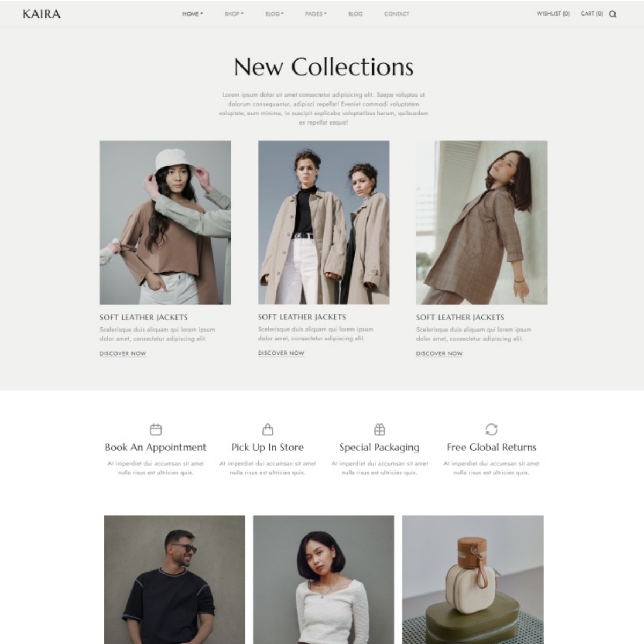Open the Wishlist (0) link
This screenshot has width=644, height=644.
click(x=553, y=13)
